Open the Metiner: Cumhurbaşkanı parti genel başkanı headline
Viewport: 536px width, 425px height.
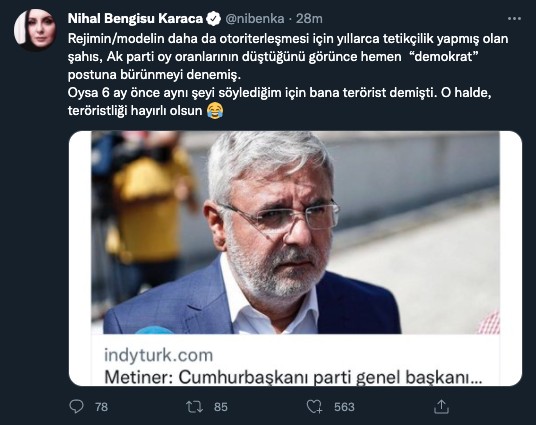[x=293, y=378]
